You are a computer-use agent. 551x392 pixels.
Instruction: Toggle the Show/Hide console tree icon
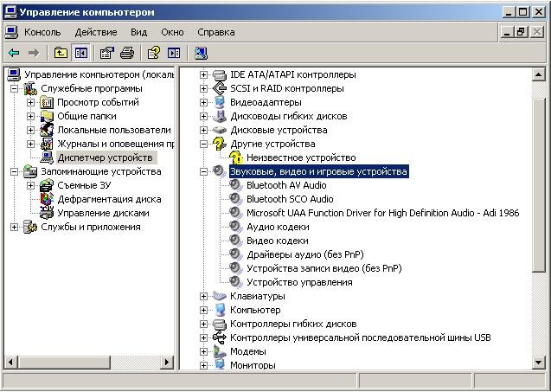click(80, 53)
